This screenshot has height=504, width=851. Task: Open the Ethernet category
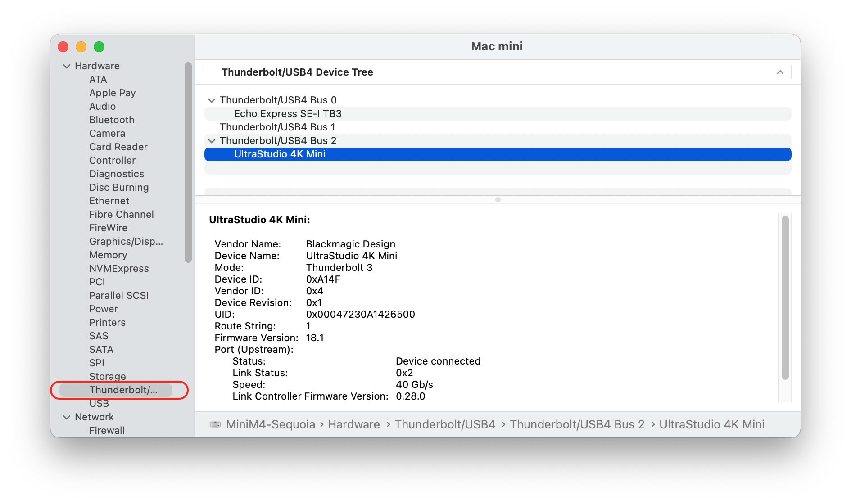pos(109,201)
